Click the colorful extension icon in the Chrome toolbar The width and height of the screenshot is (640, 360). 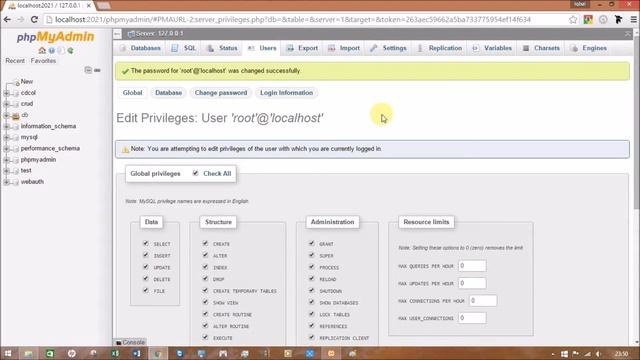(x=588, y=19)
